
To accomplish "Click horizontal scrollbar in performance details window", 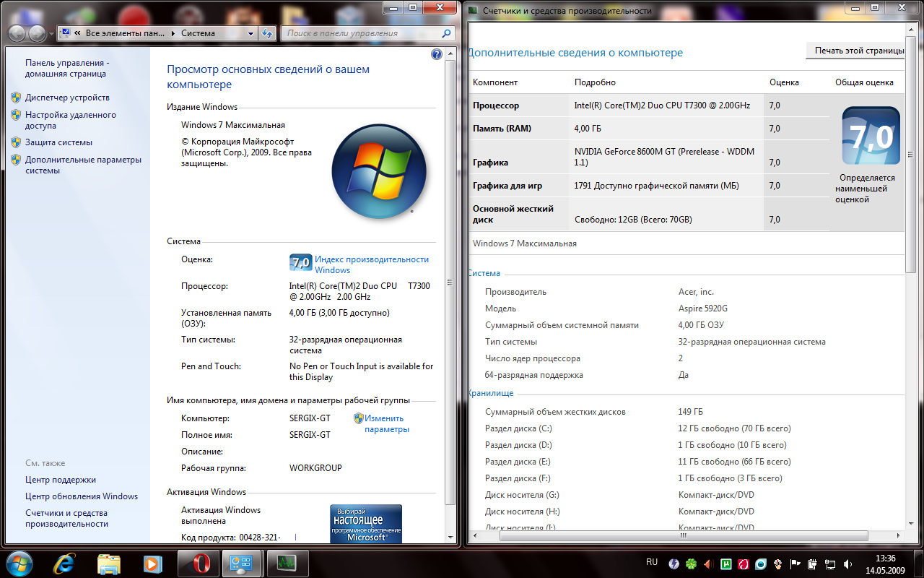I will point(682,537).
